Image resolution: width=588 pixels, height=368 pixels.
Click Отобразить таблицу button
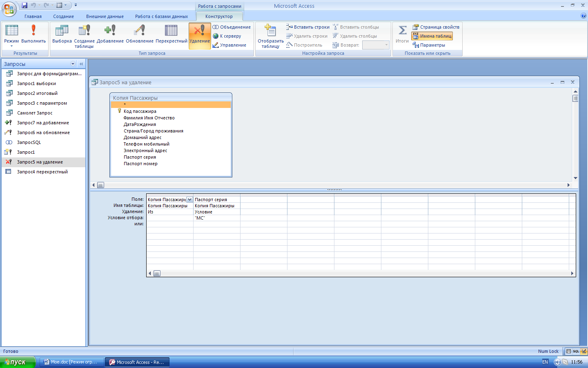270,36
